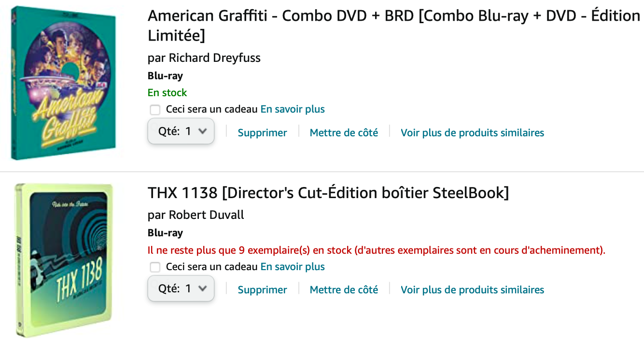This screenshot has width=644, height=346.
Task: Check gift box for American Graffiti
Action: 155,110
